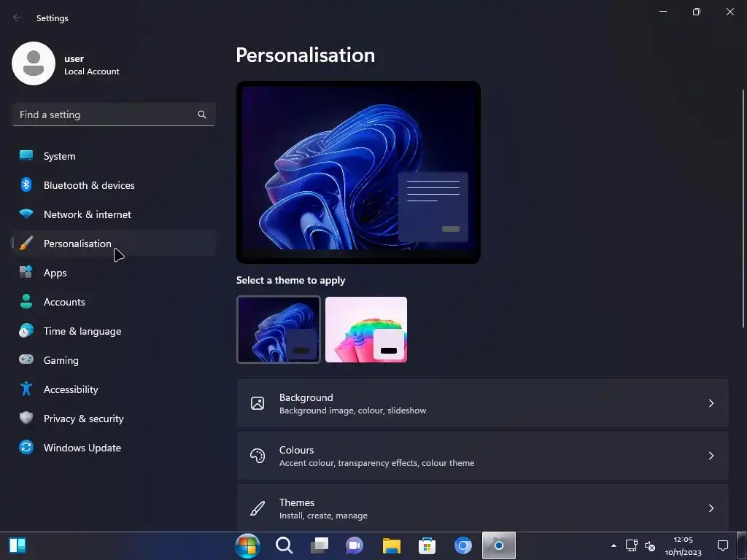Click the Network wifi icon in sidebar

click(26, 214)
